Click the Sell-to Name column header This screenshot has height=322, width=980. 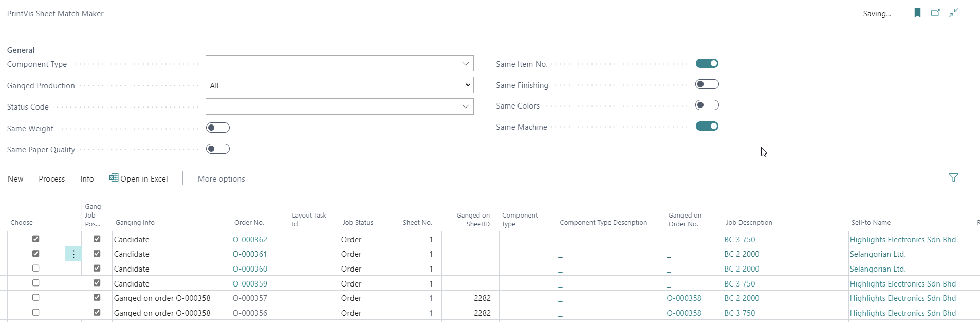[x=871, y=223]
